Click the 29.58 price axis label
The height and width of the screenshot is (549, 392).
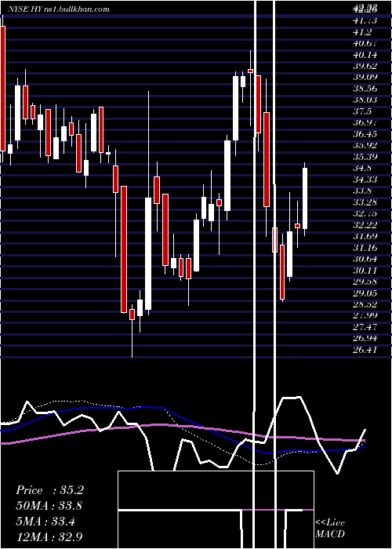point(365,281)
